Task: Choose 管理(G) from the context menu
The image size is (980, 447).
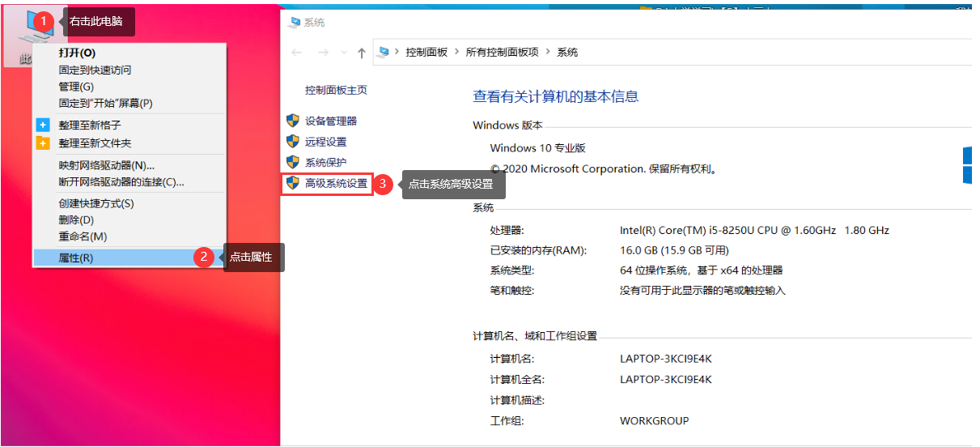Action: pos(129,87)
